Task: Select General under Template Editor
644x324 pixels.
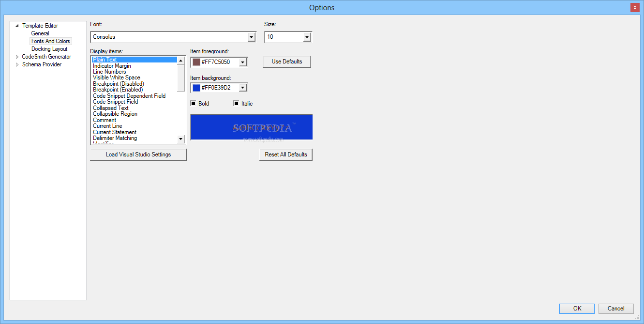Action: [x=40, y=33]
